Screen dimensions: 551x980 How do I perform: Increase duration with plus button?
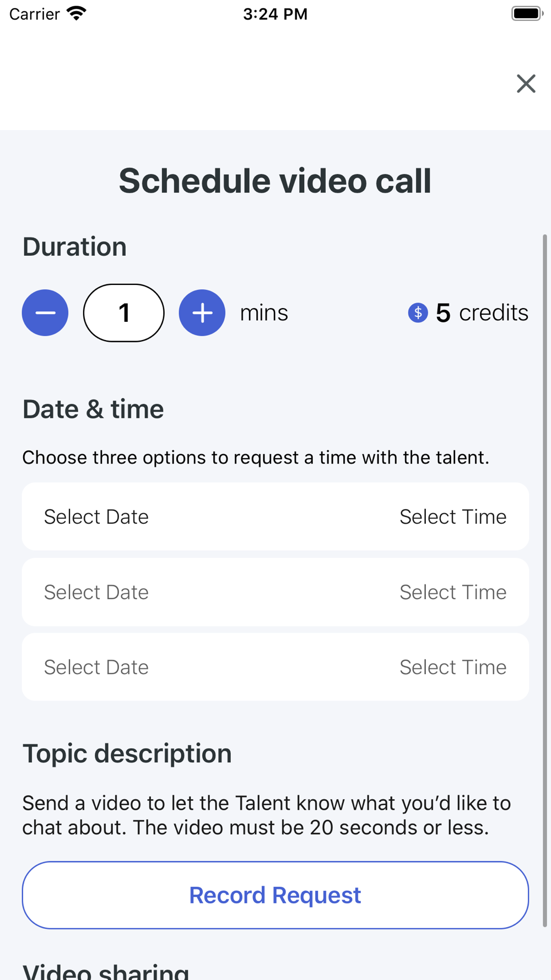click(202, 313)
